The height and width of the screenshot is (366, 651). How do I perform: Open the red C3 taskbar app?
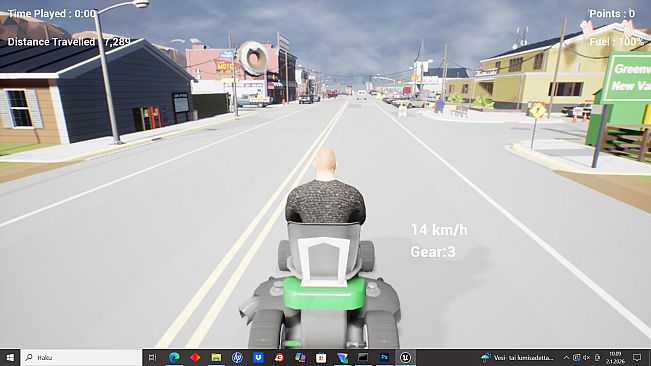pos(279,357)
